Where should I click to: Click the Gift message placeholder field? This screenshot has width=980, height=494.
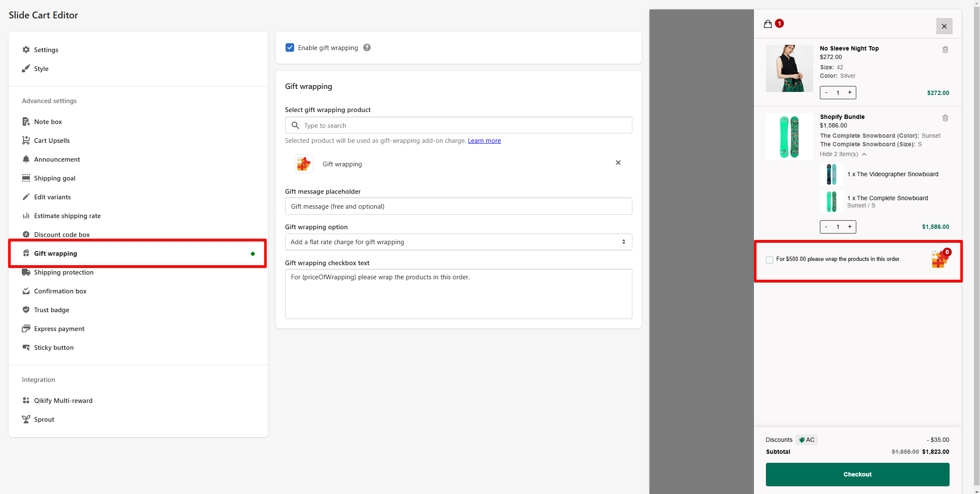(x=459, y=206)
